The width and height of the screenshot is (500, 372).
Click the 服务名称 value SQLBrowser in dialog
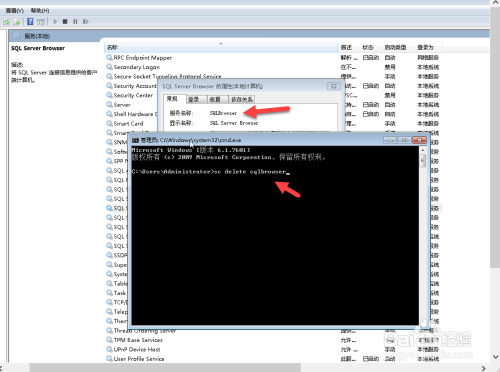click(x=223, y=113)
